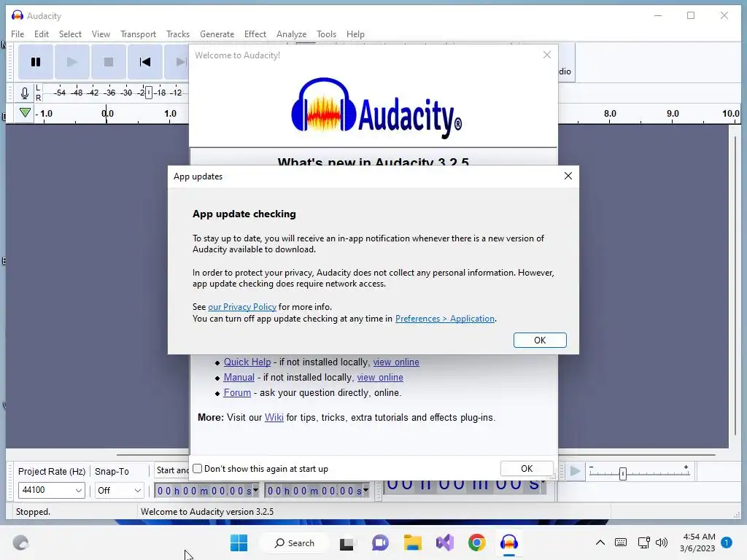Click the microphone record meter icon
747x560 pixels.
[x=25, y=93]
